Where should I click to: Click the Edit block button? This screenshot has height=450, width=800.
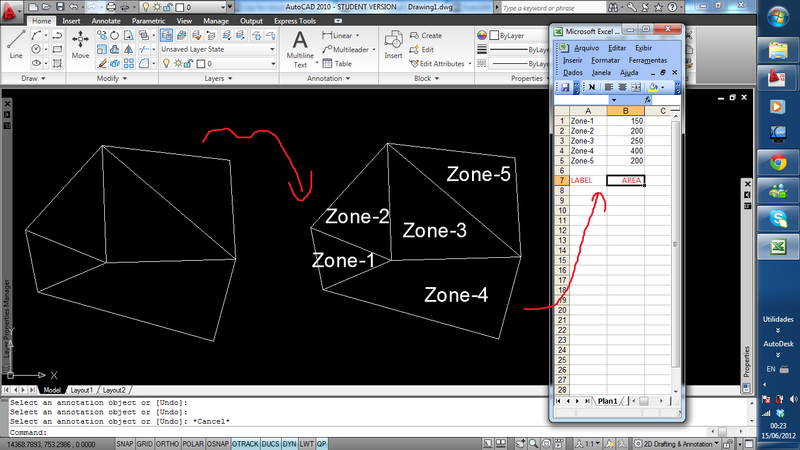tap(422, 49)
